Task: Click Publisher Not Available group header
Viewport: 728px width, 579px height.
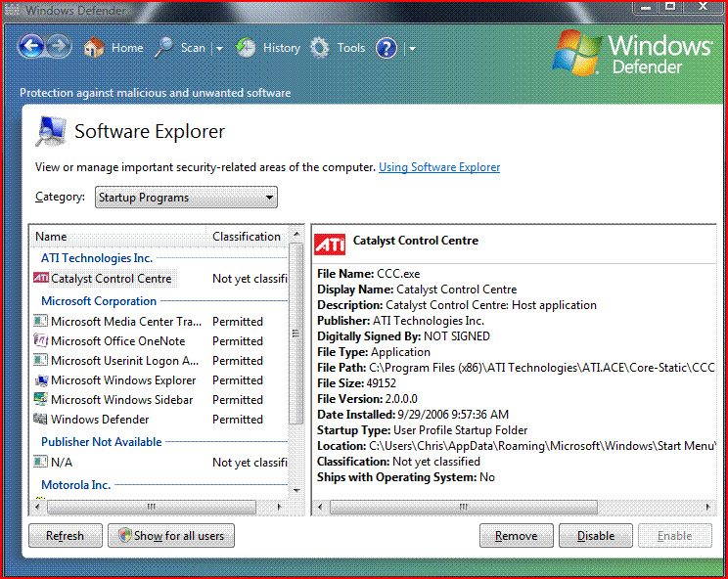Action: point(102,442)
